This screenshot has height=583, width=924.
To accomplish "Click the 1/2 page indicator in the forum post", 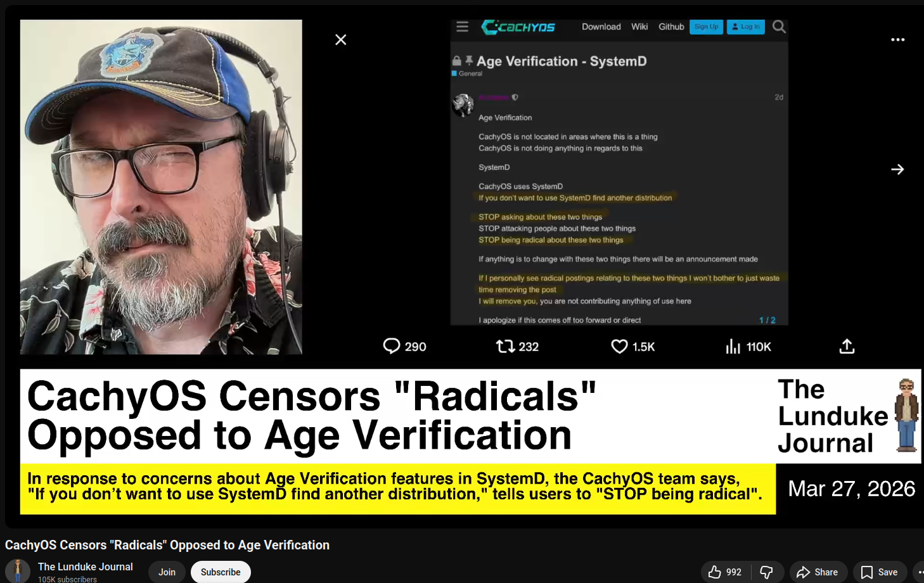I will [x=767, y=320].
